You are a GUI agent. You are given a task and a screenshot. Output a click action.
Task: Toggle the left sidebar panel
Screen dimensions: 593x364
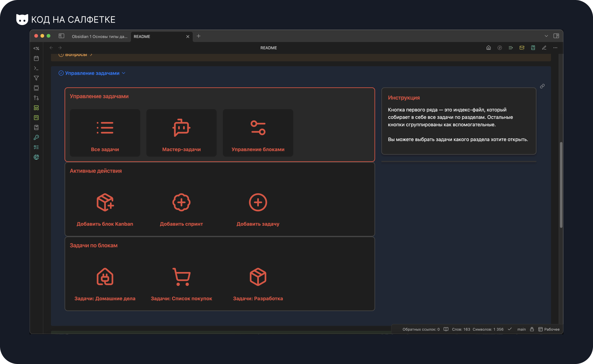(61, 36)
